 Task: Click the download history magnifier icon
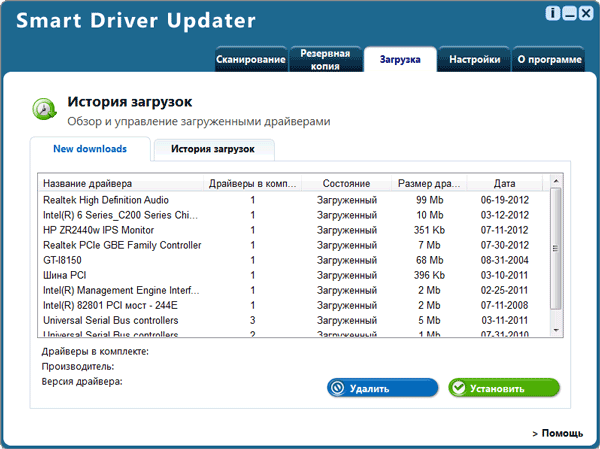point(43,109)
